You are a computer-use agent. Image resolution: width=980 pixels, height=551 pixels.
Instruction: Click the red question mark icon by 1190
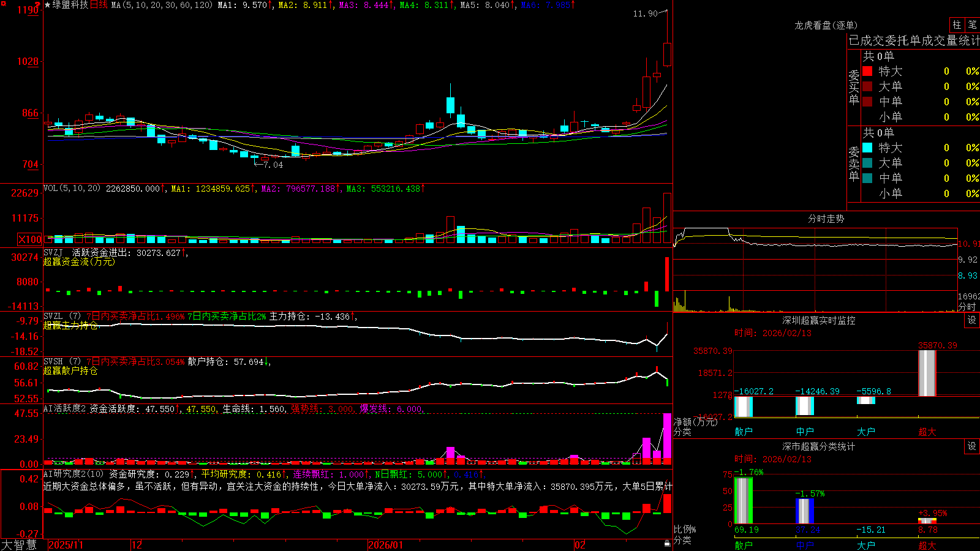[39, 5]
